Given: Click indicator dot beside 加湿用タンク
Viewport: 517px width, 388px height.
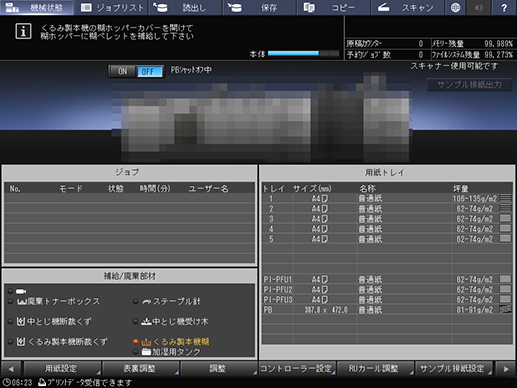Looking at the screenshot, I should [x=135, y=352].
